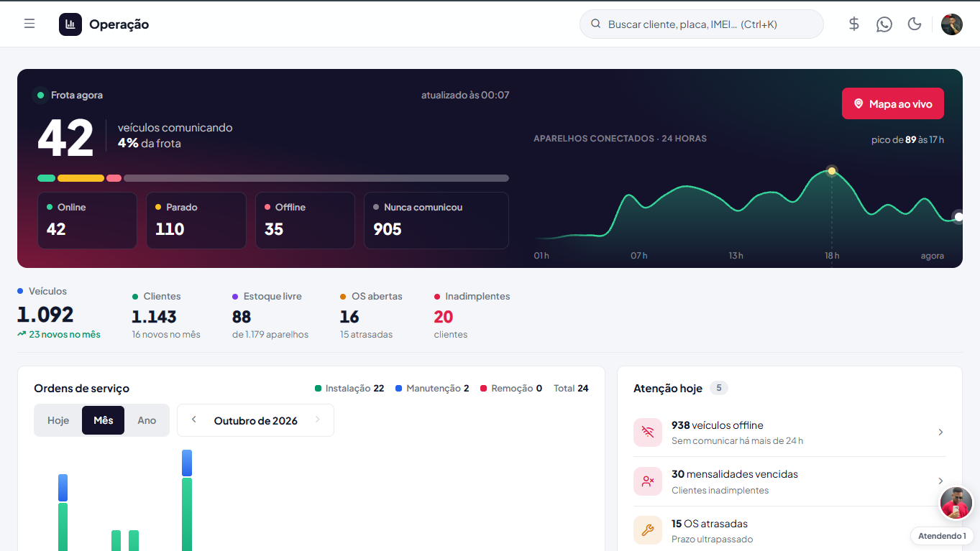Open the Nunca comunicou 905 card
980x551 pixels.
pos(436,221)
